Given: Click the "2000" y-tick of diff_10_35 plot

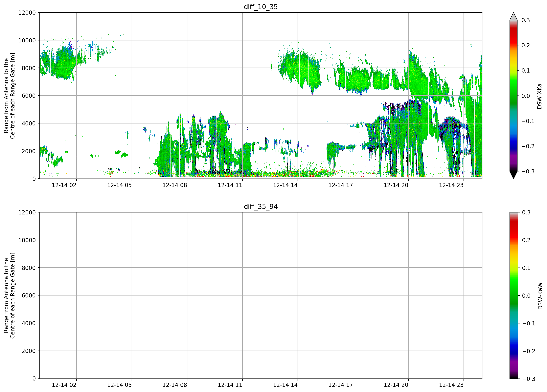Looking at the screenshot, I should [x=29, y=151].
